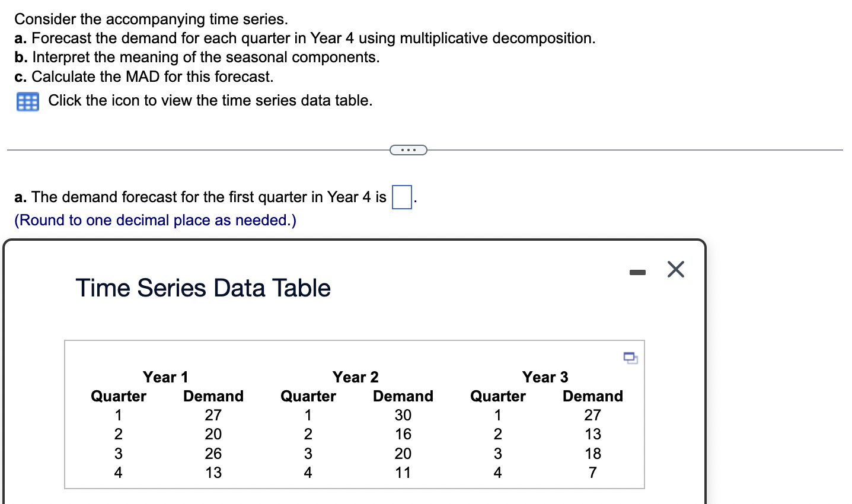This screenshot has height=504, width=852.
Task: Click the answer input box after 'Year 4 is'
Action: pyautogui.click(x=401, y=197)
